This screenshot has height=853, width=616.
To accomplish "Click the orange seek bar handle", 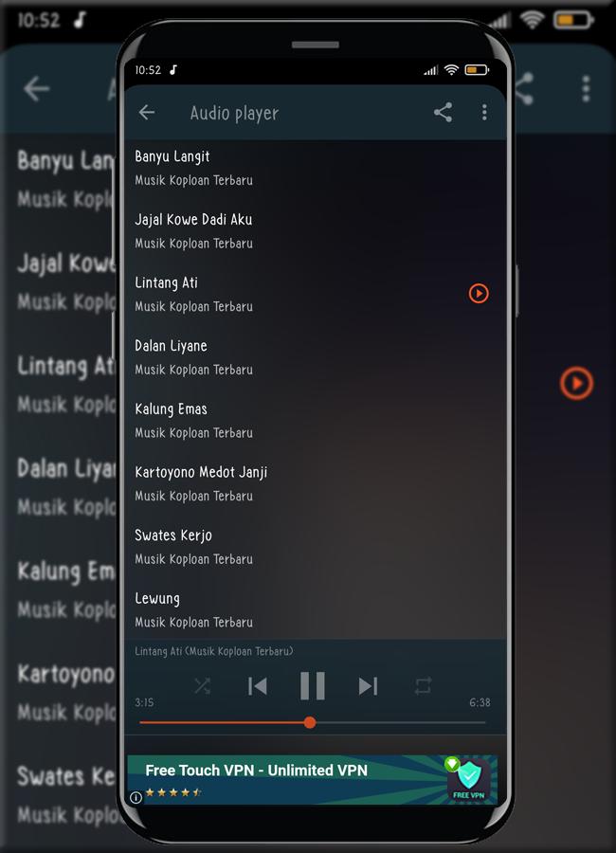I will pos(310,722).
